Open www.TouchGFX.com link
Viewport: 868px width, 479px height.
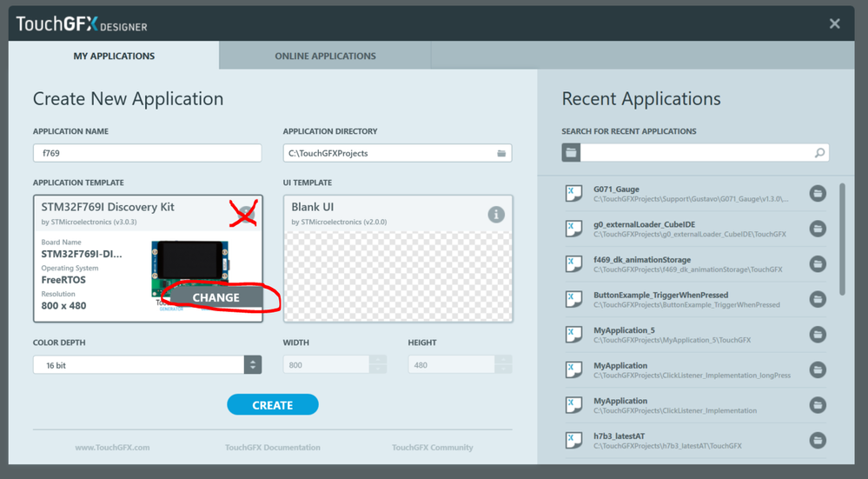[x=112, y=448]
